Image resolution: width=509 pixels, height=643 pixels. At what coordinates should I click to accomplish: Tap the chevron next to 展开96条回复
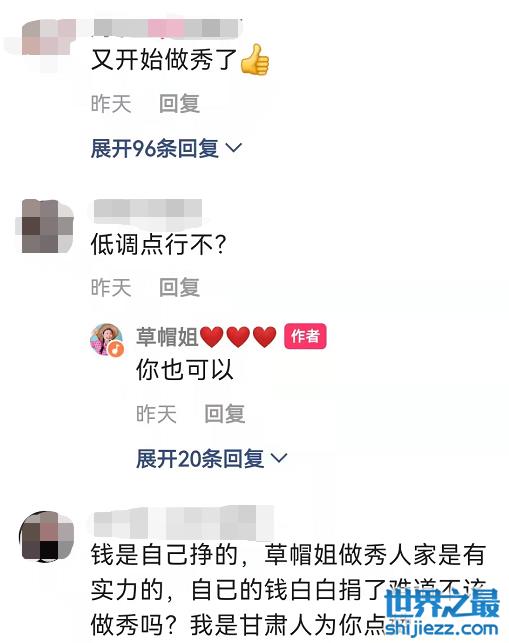click(x=234, y=148)
